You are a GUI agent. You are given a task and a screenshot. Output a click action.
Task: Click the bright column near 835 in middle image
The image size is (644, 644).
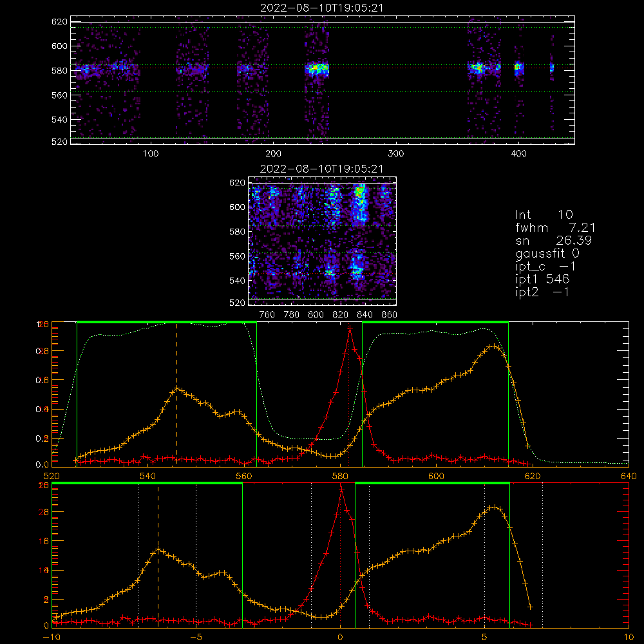click(360, 204)
